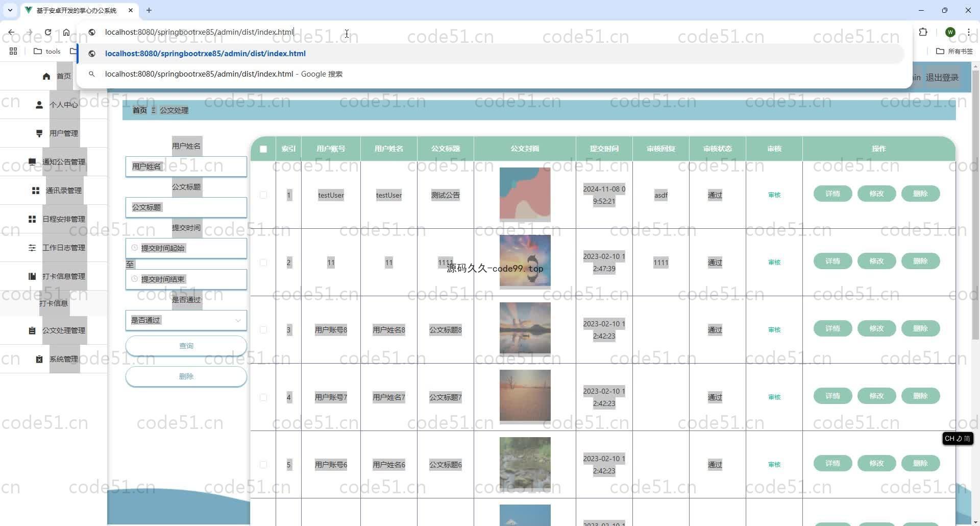Click clock icon in 提交时间起始 field

tap(135, 248)
